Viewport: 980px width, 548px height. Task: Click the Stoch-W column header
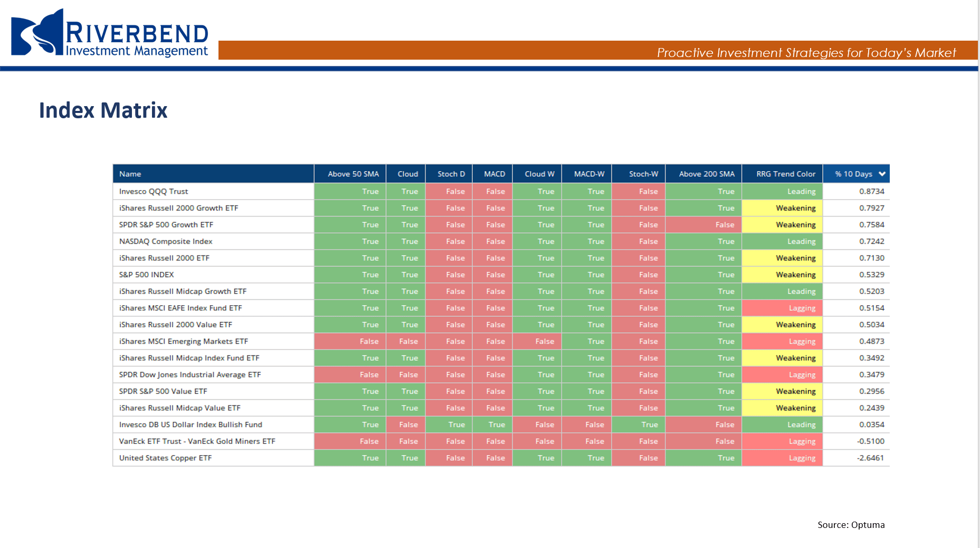(639, 174)
